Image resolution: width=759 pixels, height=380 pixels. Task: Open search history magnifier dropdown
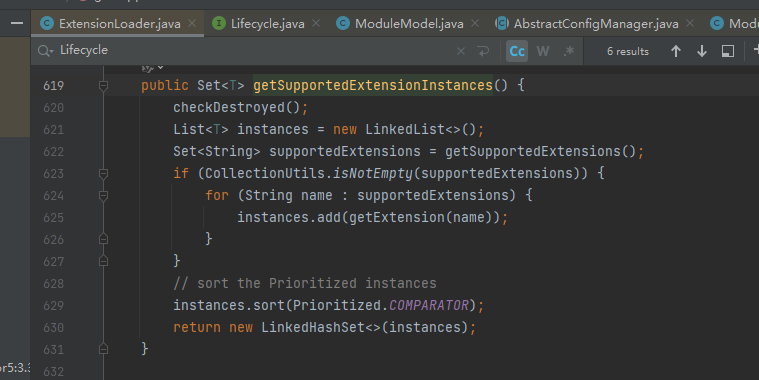[x=45, y=51]
